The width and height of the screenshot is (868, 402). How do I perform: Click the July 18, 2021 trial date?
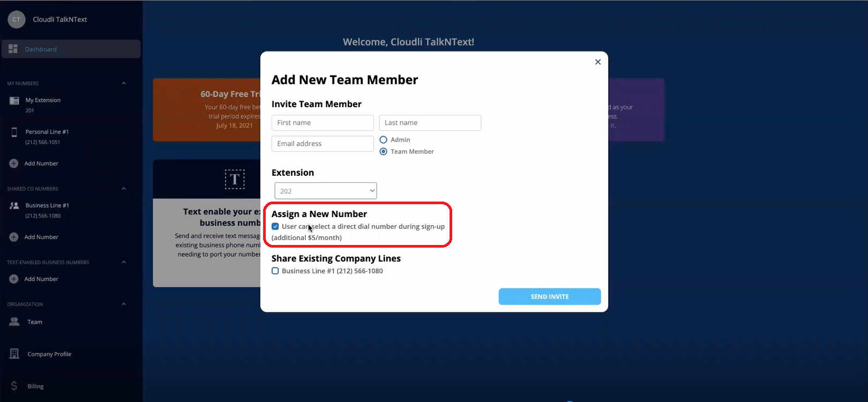coord(234,125)
